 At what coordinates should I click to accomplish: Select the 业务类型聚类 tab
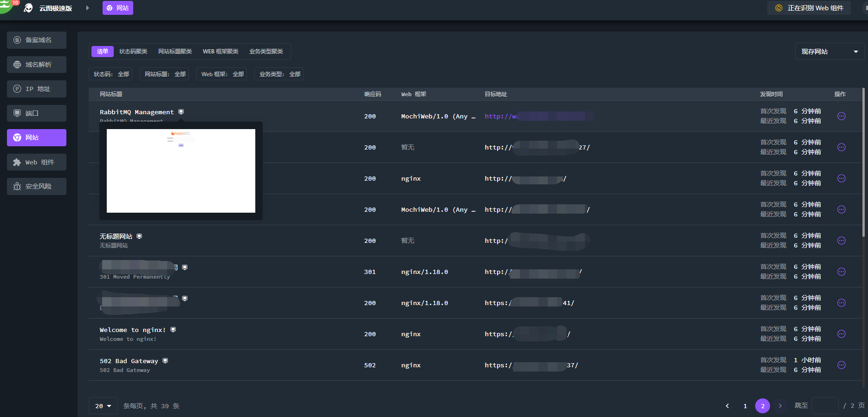[x=266, y=52]
